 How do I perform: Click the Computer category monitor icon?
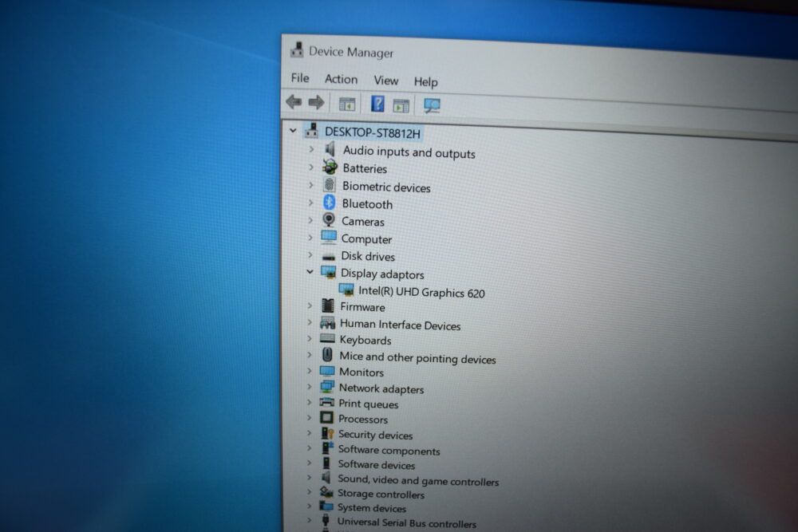(329, 238)
